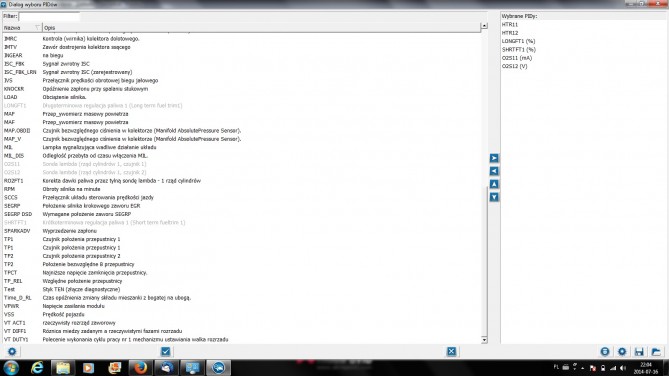Image resolution: width=669 pixels, height=376 pixels.
Task: Open Firefox from the taskbar
Action: (140, 367)
